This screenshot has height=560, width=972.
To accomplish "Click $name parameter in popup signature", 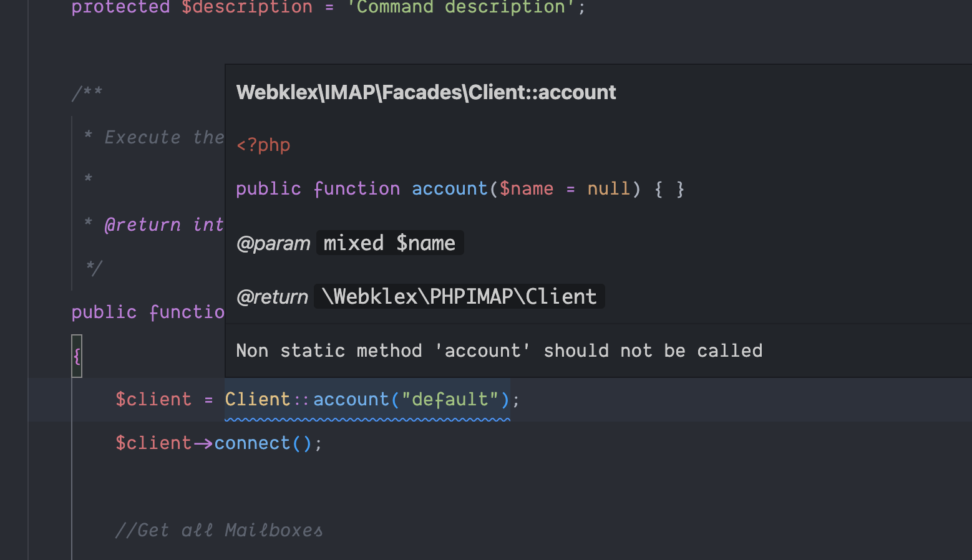I will (526, 188).
